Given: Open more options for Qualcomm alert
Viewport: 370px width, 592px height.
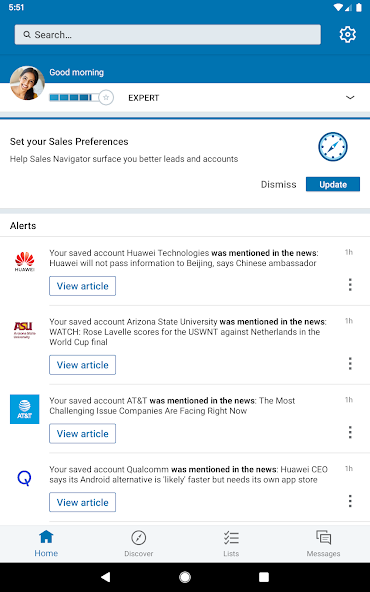Looking at the screenshot, I should pyautogui.click(x=350, y=501).
